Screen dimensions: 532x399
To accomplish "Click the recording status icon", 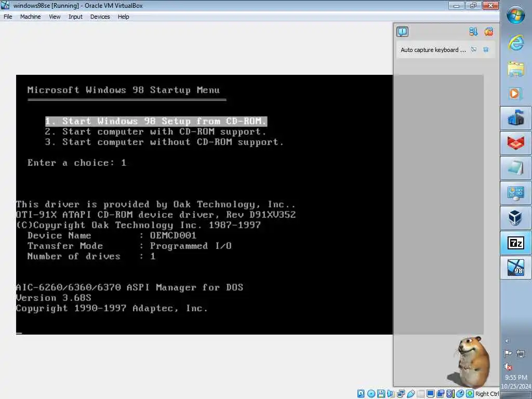I will [x=441, y=394].
